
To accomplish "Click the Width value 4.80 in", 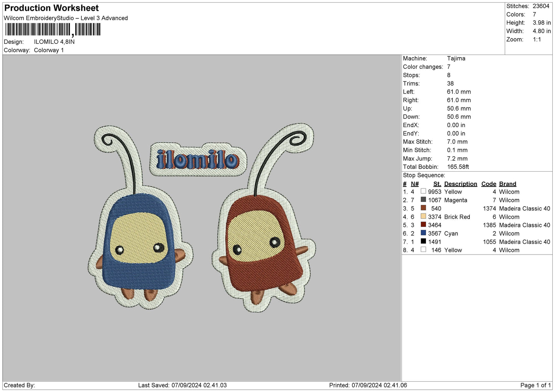I will (x=542, y=31).
